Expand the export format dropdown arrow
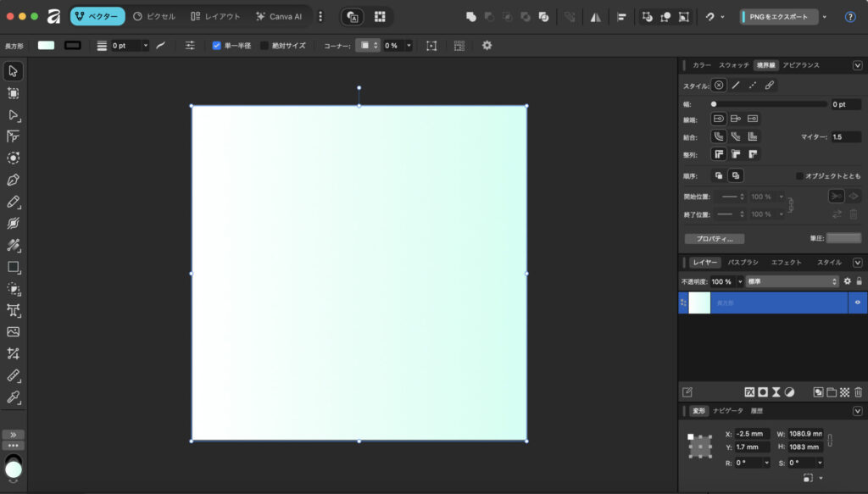 tap(825, 17)
